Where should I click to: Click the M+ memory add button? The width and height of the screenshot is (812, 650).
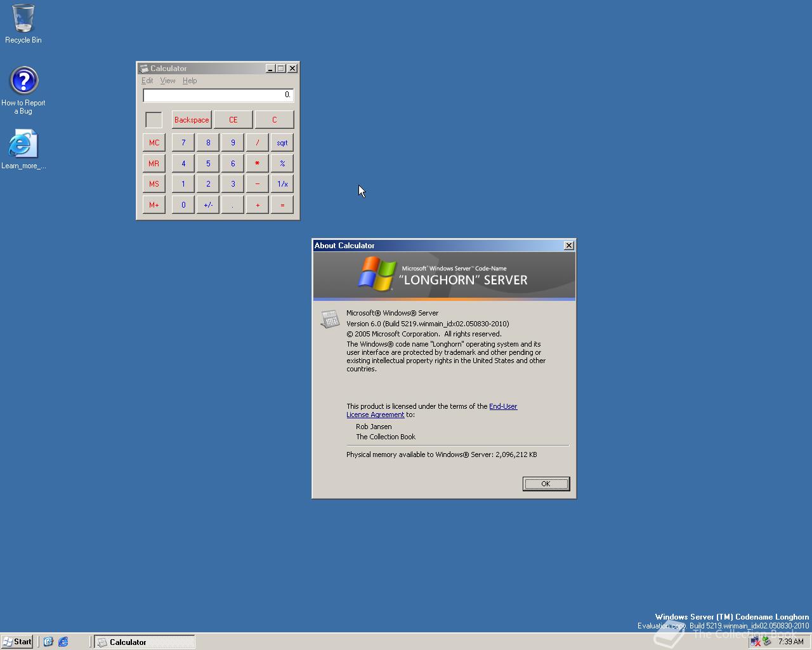pyautogui.click(x=154, y=205)
